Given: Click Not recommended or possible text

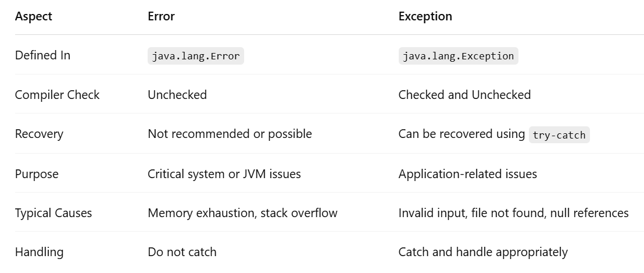Looking at the screenshot, I should click(x=230, y=134).
